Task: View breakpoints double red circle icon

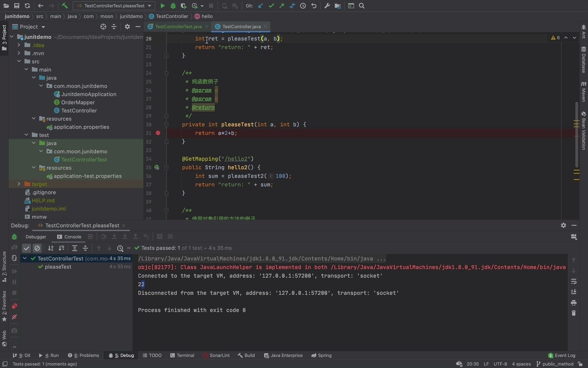Action: coord(14,306)
